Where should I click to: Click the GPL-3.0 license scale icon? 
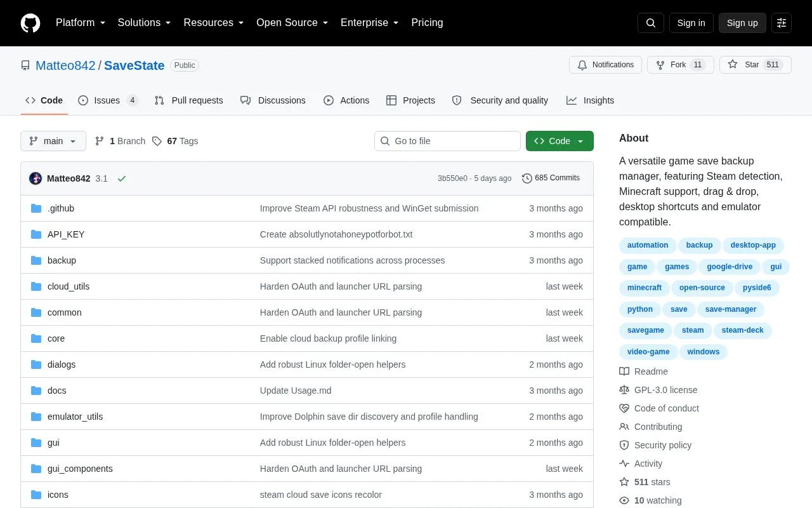click(624, 390)
